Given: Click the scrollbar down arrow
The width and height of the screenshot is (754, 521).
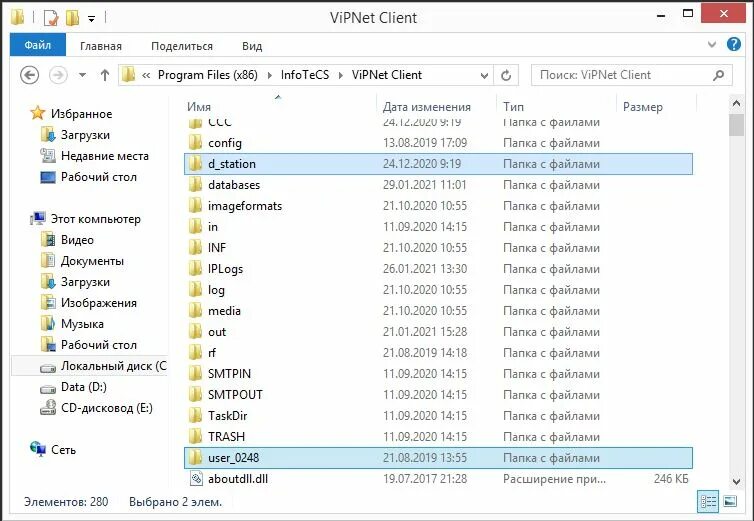Looking at the screenshot, I should [736, 481].
